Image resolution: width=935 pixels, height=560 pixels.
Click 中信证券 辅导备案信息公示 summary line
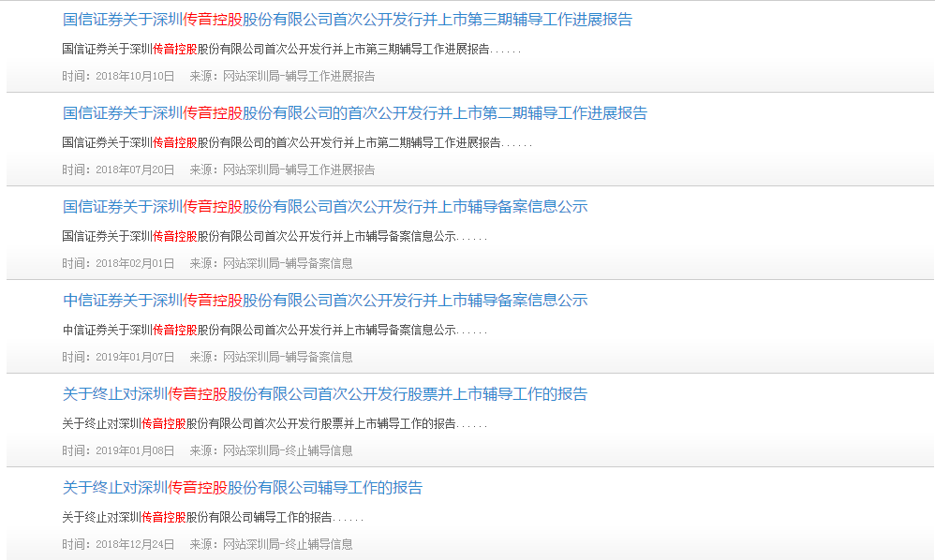pos(275,330)
